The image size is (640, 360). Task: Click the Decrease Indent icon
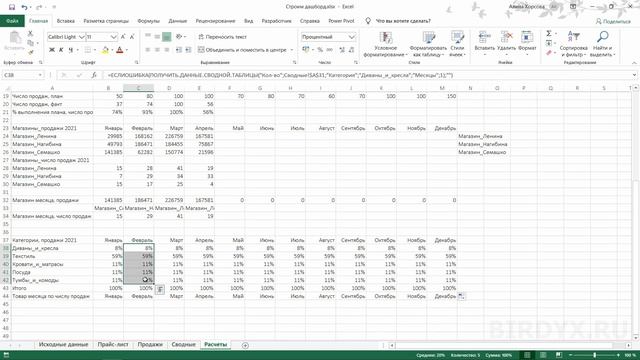179,50
